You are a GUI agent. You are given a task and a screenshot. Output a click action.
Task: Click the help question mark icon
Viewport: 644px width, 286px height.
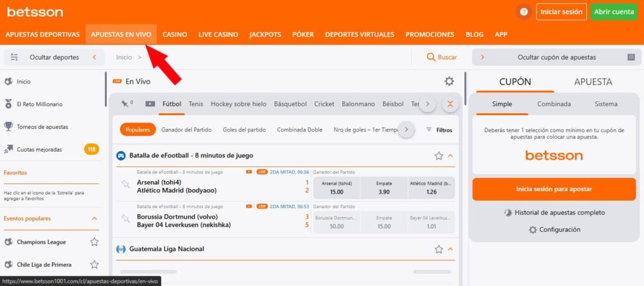[523, 12]
